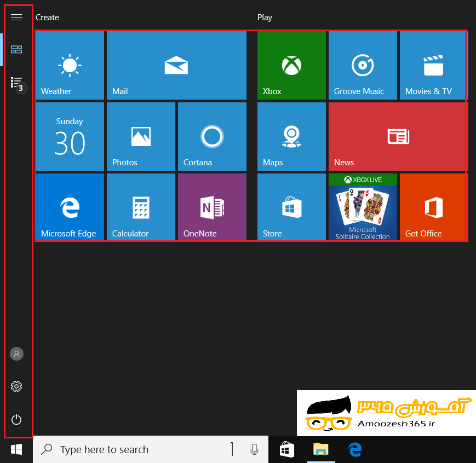Show the all apps list
This screenshot has width=476, height=463.
point(16,83)
